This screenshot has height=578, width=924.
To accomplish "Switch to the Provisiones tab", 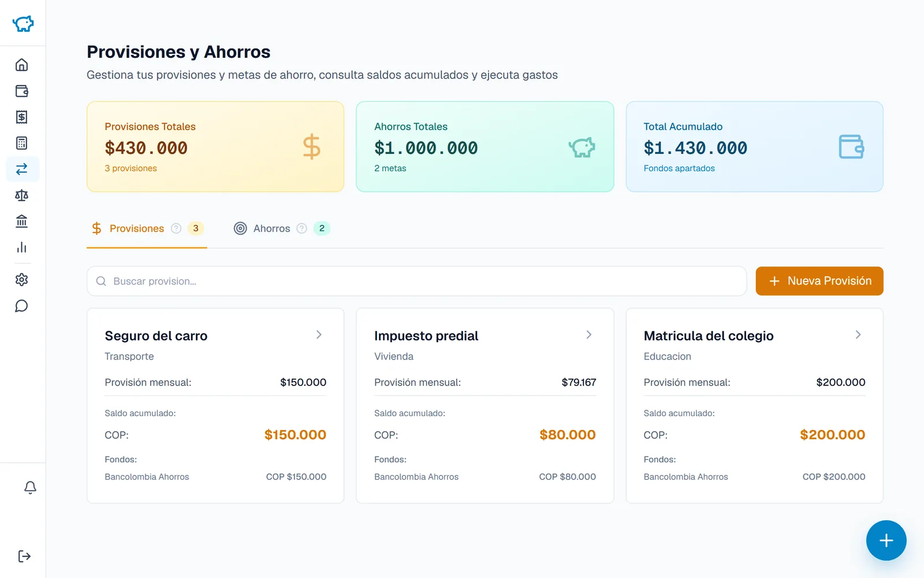I will [x=147, y=229].
